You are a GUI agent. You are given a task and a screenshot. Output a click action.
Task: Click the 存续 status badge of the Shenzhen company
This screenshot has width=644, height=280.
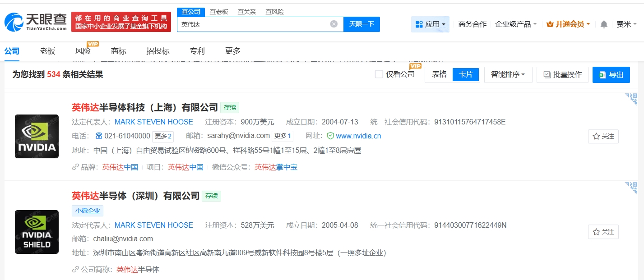click(x=211, y=196)
